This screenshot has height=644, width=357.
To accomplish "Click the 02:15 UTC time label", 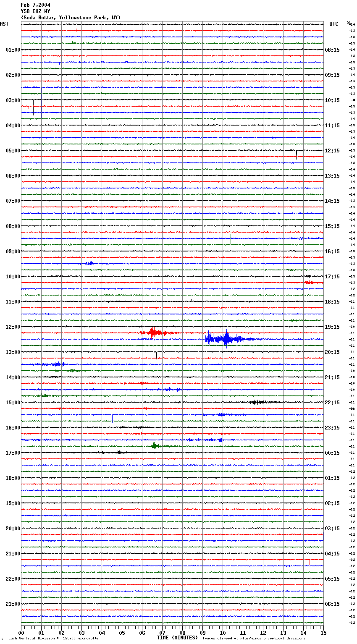I will coord(332,503).
